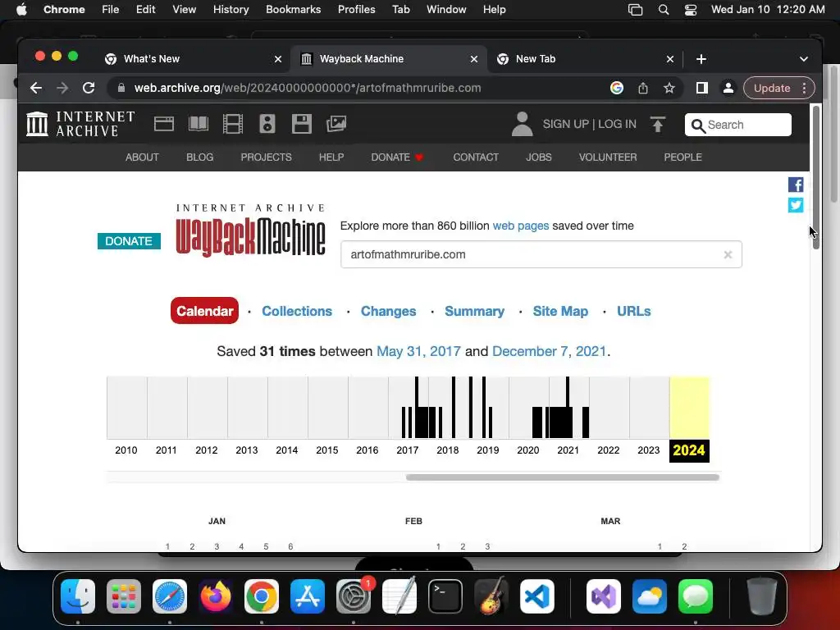Viewport: 840px width, 630px height.
Task: Click the vertical page scrollbar thumb
Action: 816,177
